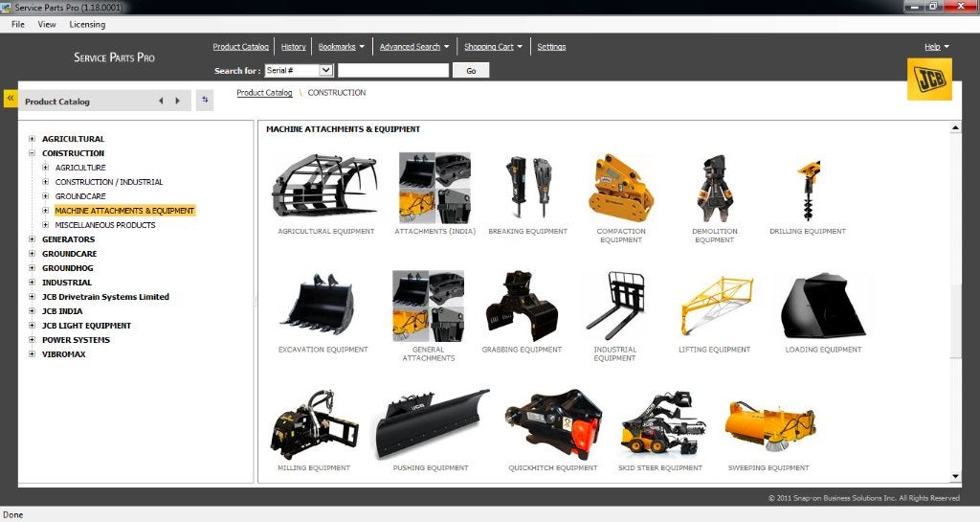Click the sync tree icon button
The height and width of the screenshot is (522, 980).
click(205, 100)
